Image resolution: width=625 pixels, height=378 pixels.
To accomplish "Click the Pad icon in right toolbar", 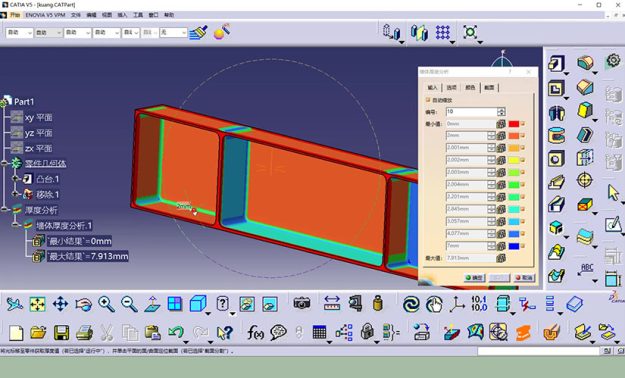I will pyautogui.click(x=556, y=63).
